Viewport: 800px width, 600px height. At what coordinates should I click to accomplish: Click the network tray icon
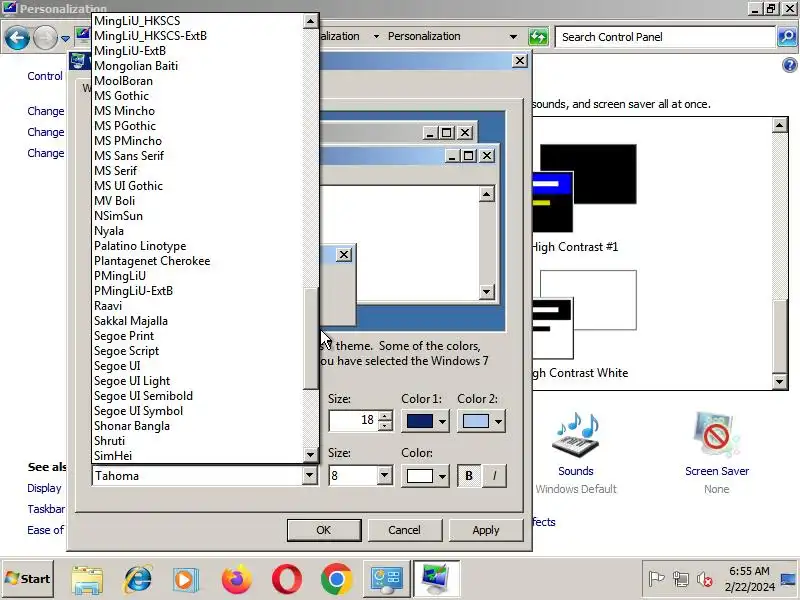point(681,579)
